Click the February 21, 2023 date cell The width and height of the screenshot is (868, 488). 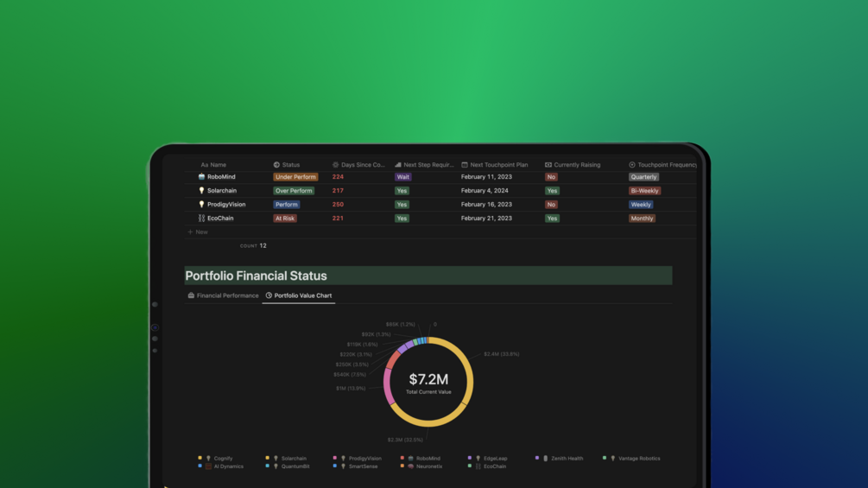tap(486, 218)
